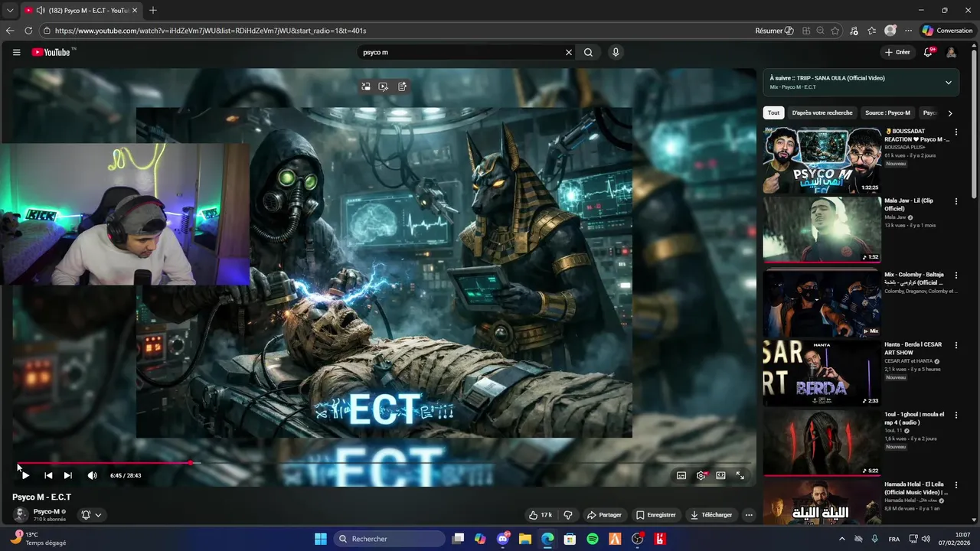
Task: Open the Edge favorites list icon
Action: pos(871,31)
